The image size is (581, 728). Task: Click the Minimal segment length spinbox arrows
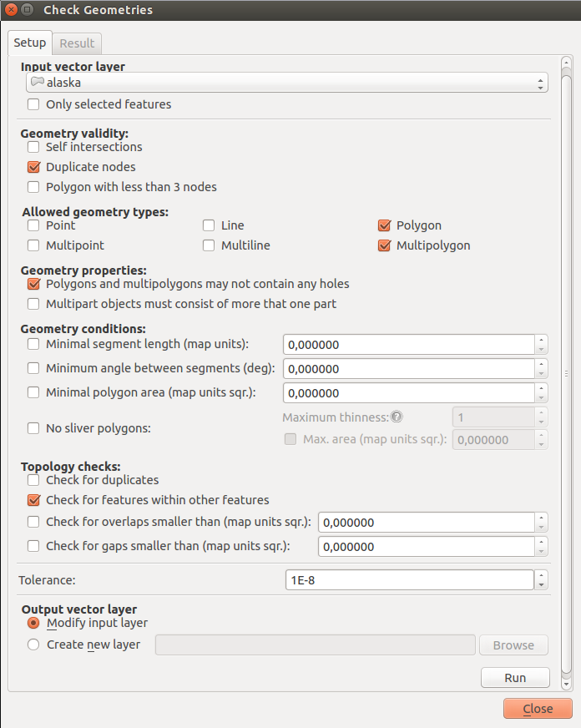coord(541,344)
